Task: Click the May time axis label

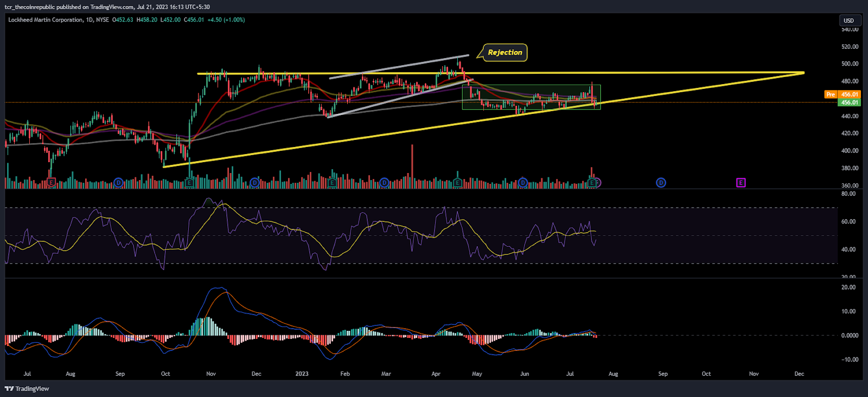Action: coord(477,374)
